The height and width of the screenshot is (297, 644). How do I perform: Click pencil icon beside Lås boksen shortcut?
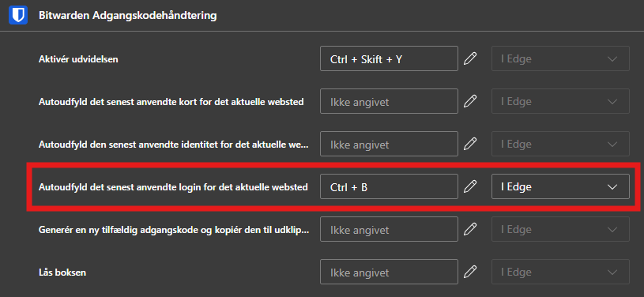(x=470, y=272)
